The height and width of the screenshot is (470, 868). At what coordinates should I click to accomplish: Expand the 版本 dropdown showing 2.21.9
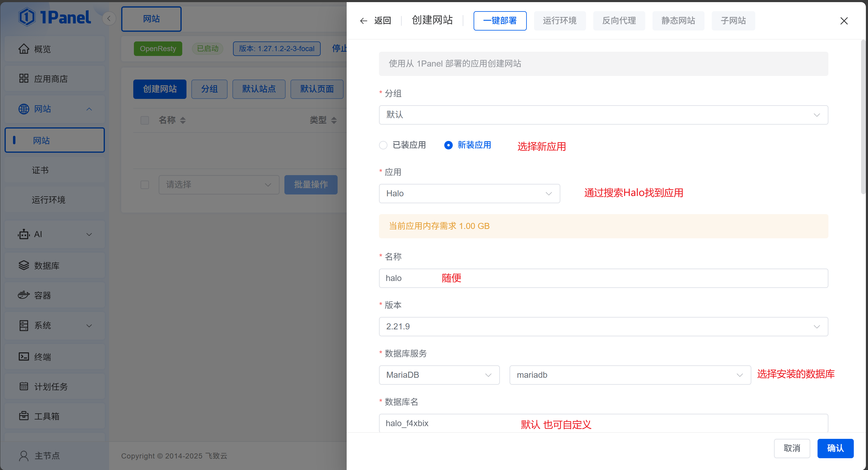coord(603,326)
